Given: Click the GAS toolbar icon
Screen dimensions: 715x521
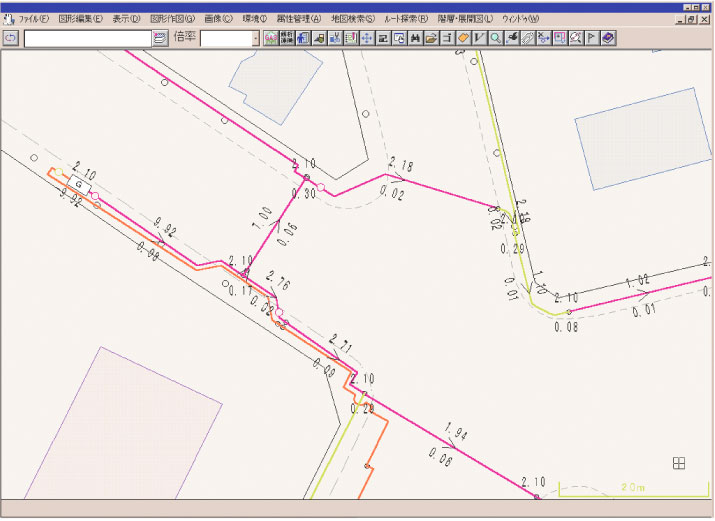Looking at the screenshot, I should click(270, 38).
